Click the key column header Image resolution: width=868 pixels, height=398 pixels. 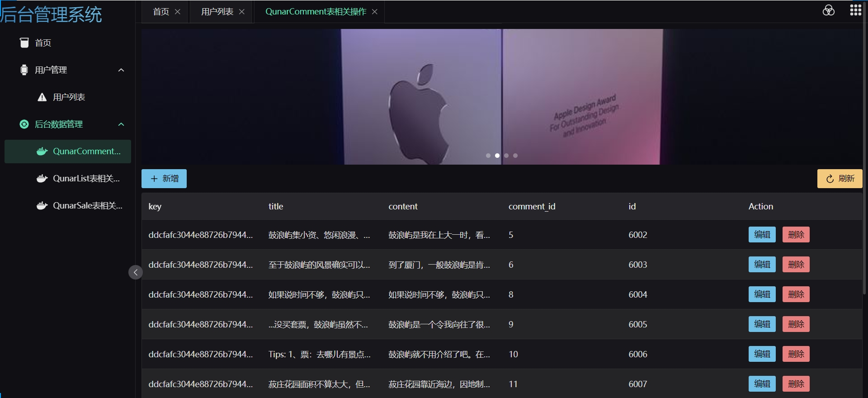point(155,207)
